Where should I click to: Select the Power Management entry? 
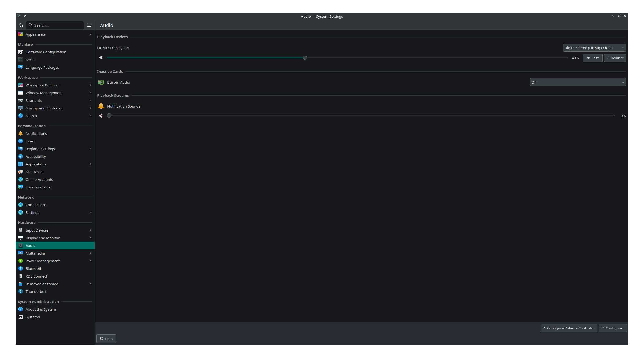(55, 261)
